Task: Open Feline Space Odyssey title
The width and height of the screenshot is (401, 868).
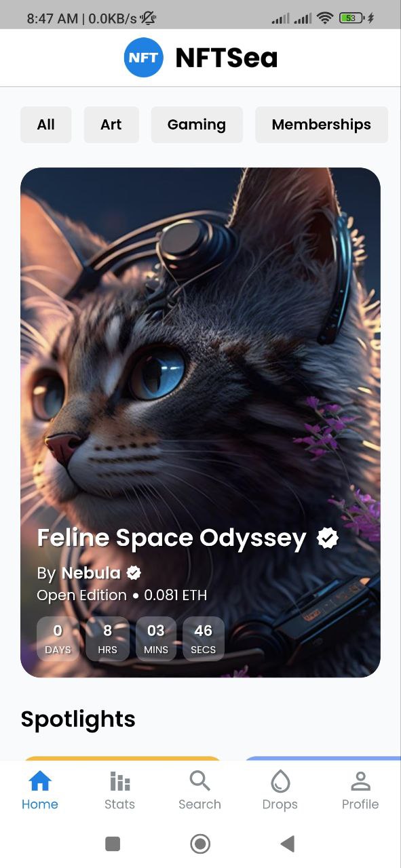Action: pos(172,538)
